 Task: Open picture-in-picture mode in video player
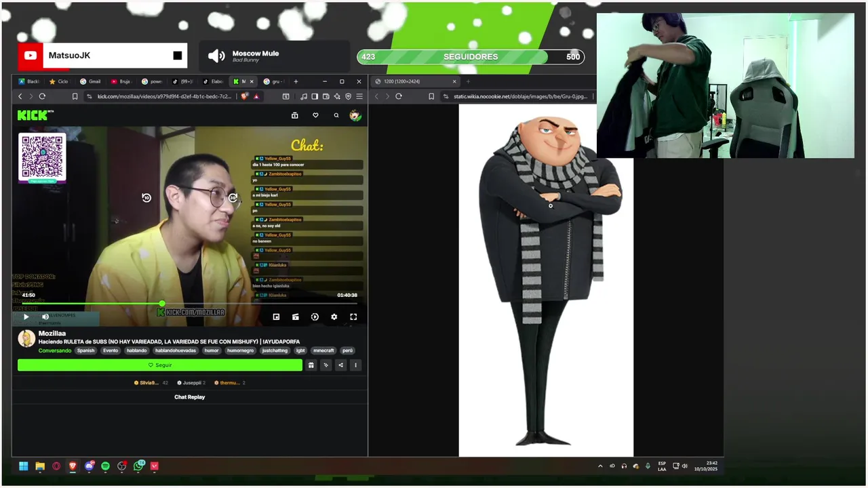click(x=276, y=317)
